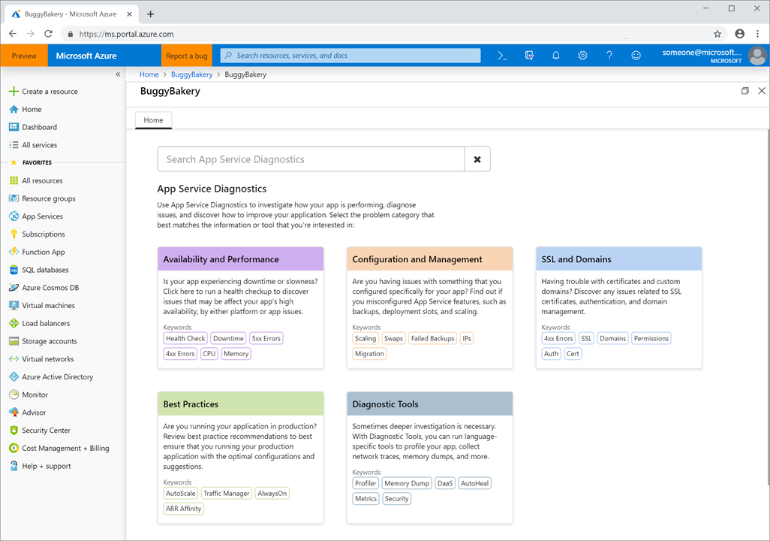
Task: Click the Failed Backups keyword tag
Action: click(x=433, y=338)
